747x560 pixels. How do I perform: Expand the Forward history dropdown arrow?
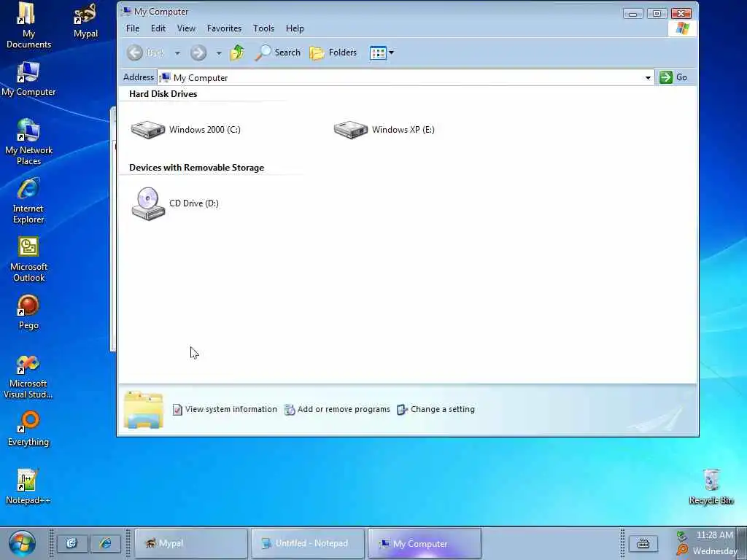219,52
